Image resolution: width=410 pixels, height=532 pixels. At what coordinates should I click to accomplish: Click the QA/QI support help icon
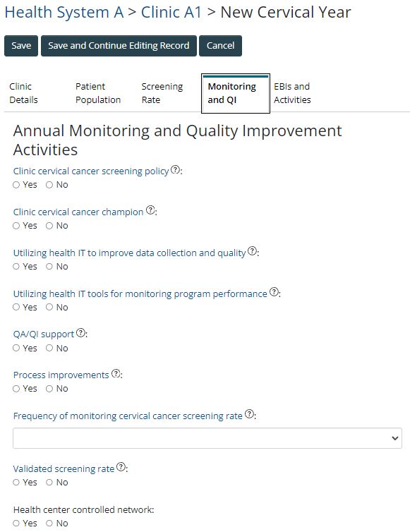pyautogui.click(x=80, y=332)
